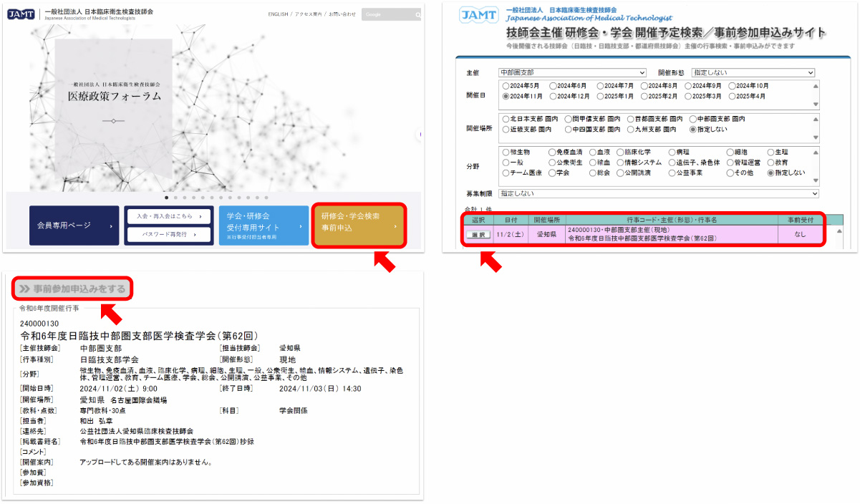This screenshot has height=504, width=860.
Task: Click the start time 2024/11/02(土) 9:00
Action: click(x=119, y=389)
